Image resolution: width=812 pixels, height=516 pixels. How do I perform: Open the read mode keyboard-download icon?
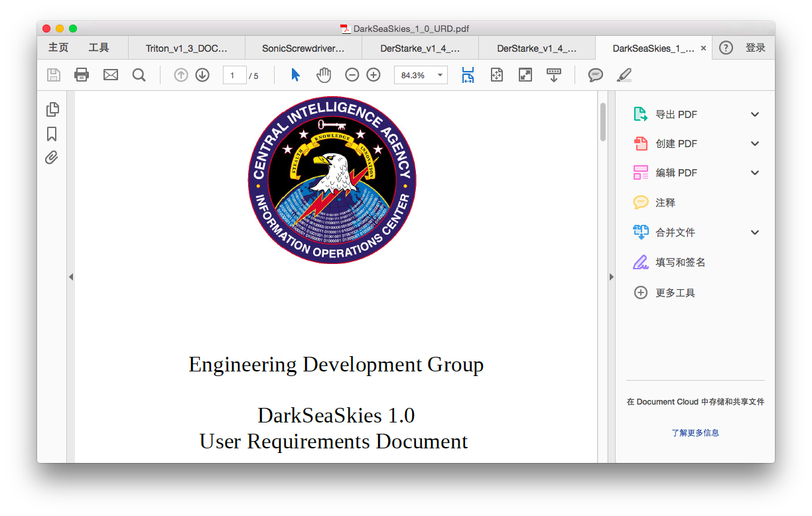coord(553,75)
